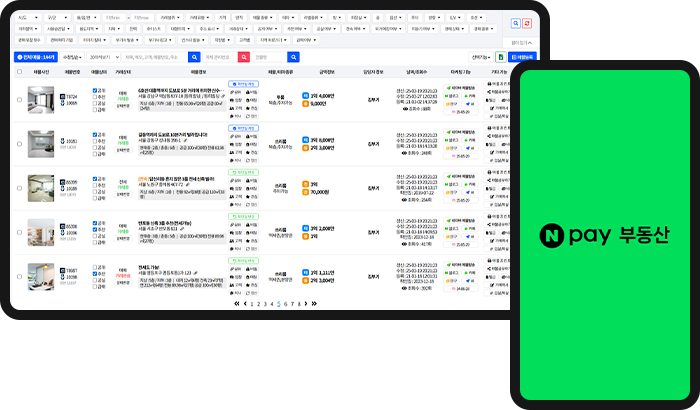Click the blue 매물등록 button
This screenshot has height=410, width=700.
521,58
